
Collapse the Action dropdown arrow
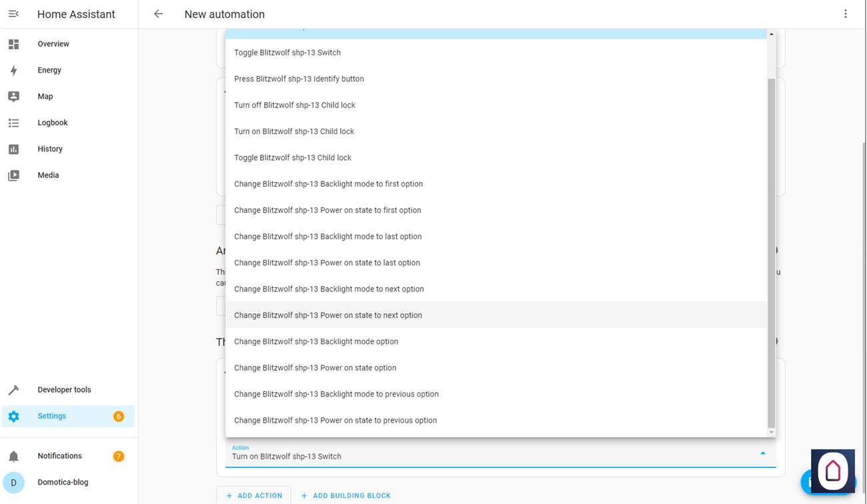pos(763,453)
